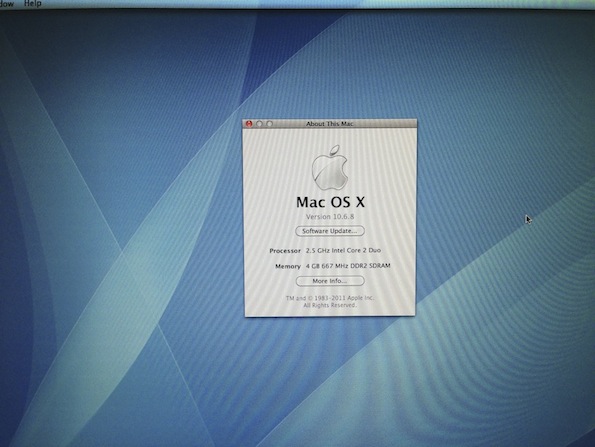Click the empty menu bar area right of Help
The width and height of the screenshot is (595, 447).
(304, 3)
